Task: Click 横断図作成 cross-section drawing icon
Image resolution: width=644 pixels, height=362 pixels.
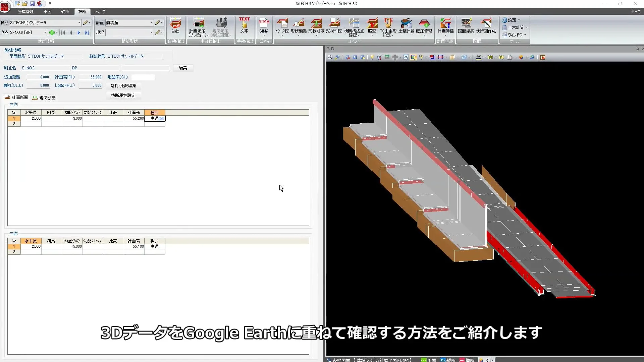Action: [486, 26]
